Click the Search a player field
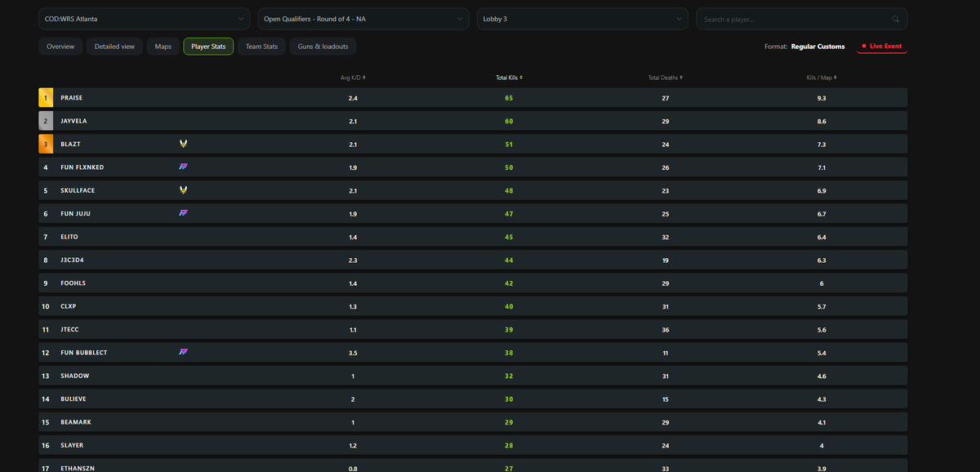 pos(801,19)
